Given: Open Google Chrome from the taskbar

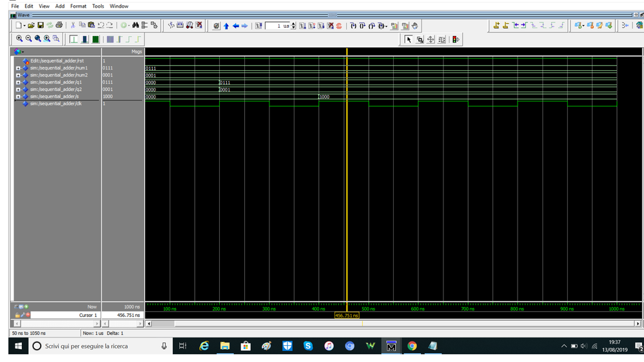Looking at the screenshot, I should 412,346.
